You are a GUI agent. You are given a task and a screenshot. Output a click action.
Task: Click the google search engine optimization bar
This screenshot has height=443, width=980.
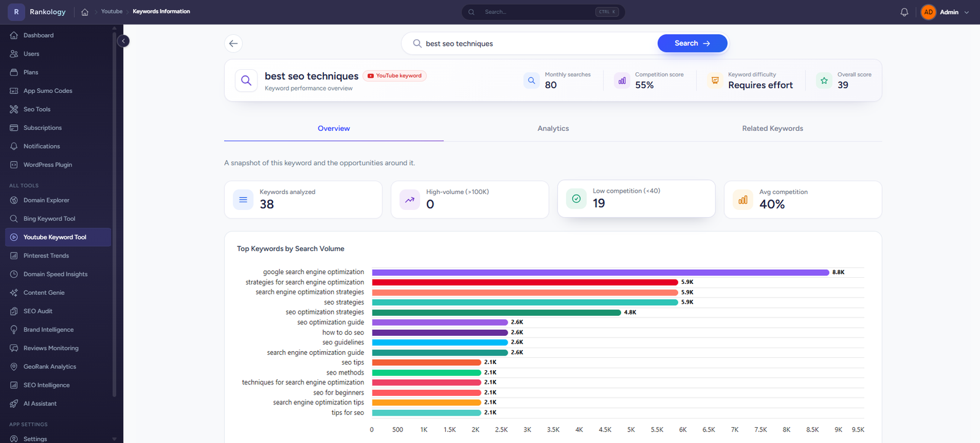(600, 272)
